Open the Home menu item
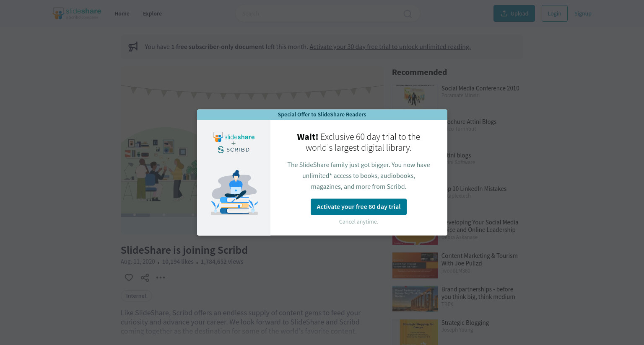 point(122,13)
